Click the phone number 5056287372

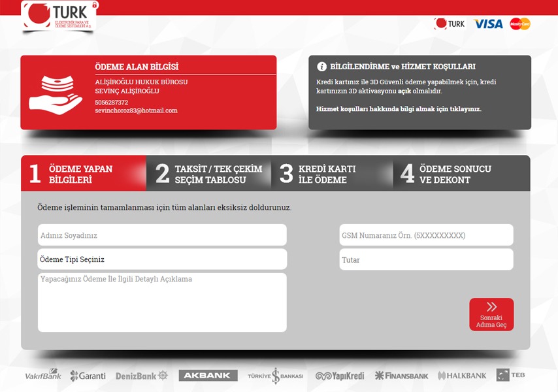tap(111, 103)
